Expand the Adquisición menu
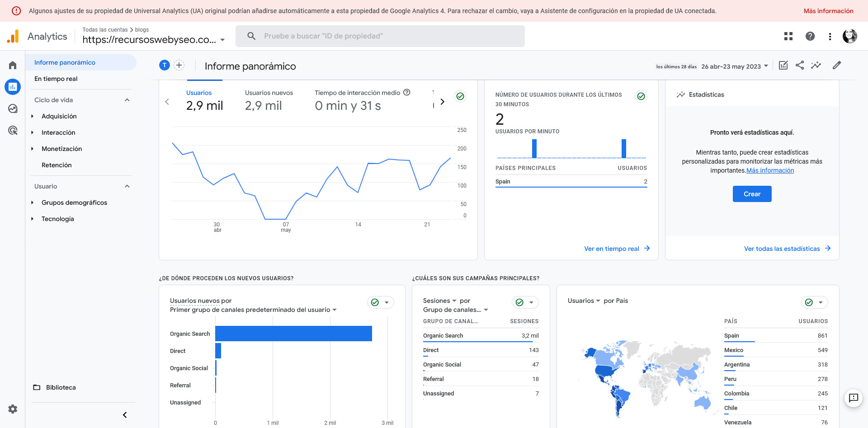 coord(33,116)
